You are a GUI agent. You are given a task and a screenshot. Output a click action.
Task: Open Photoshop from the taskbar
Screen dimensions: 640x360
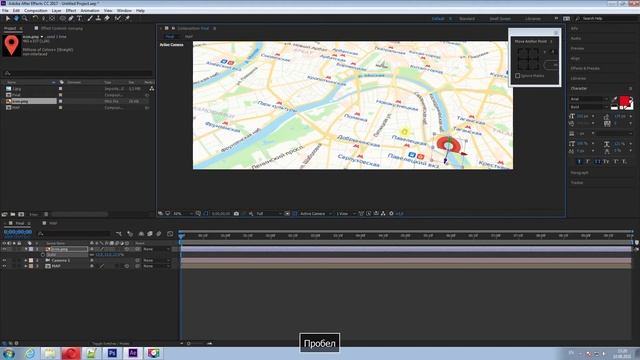(112, 353)
